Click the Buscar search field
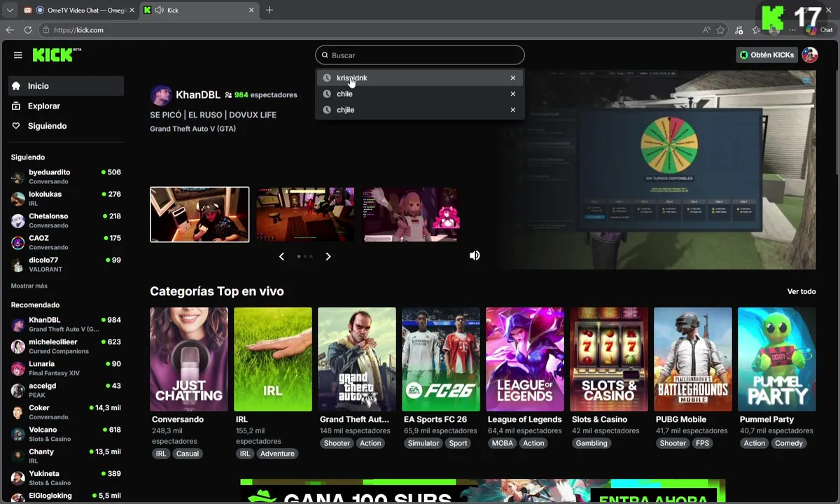This screenshot has height=504, width=840. pyautogui.click(x=419, y=55)
